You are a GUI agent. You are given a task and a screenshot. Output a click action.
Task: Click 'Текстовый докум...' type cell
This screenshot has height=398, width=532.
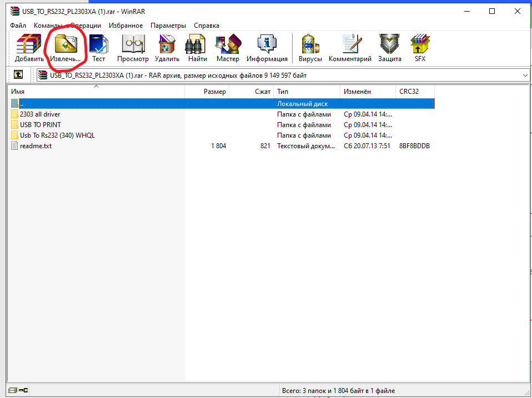coord(306,146)
